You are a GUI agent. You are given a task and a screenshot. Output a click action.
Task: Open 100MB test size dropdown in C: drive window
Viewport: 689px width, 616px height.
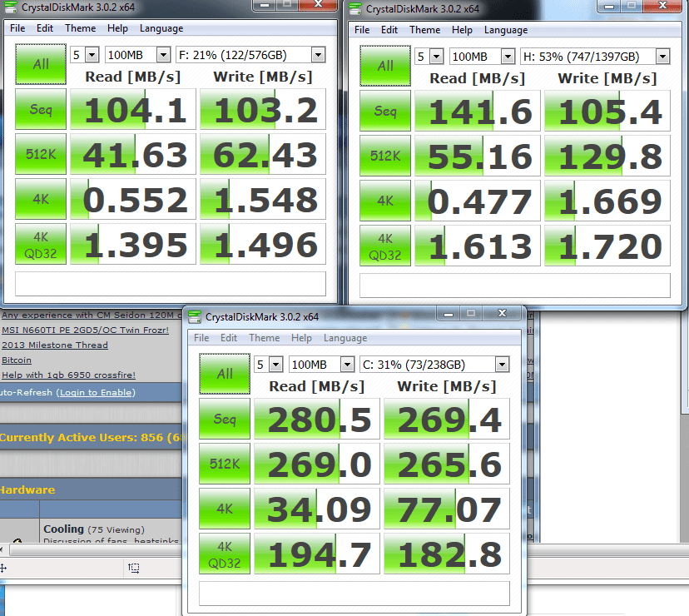click(x=347, y=365)
